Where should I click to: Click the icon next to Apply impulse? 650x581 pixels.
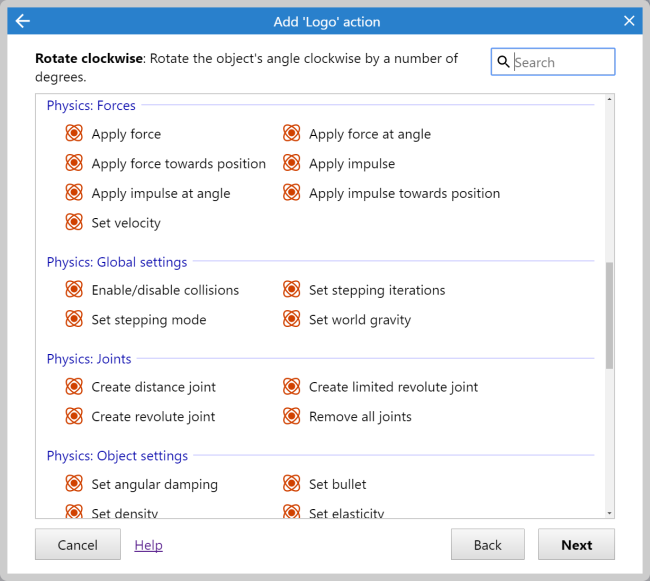pos(291,163)
